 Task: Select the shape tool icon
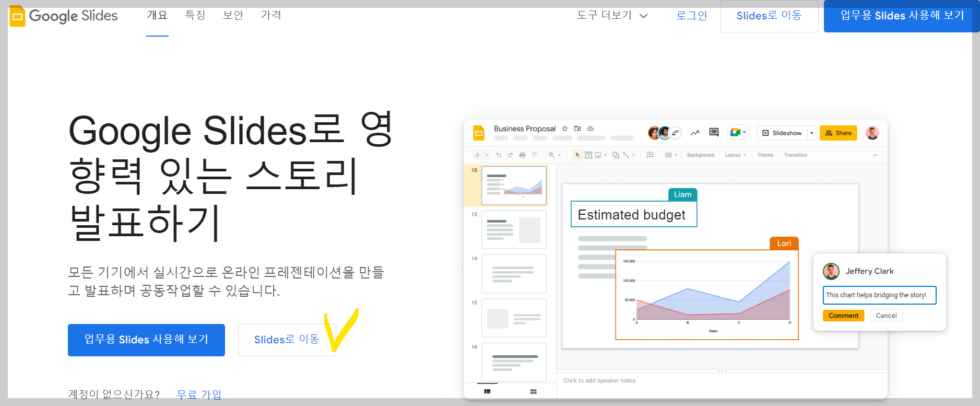coord(616,155)
